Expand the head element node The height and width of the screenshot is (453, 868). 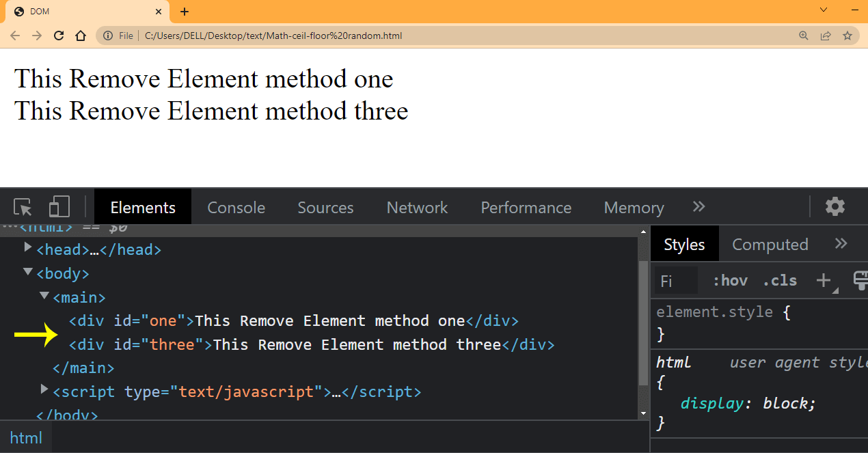28,248
